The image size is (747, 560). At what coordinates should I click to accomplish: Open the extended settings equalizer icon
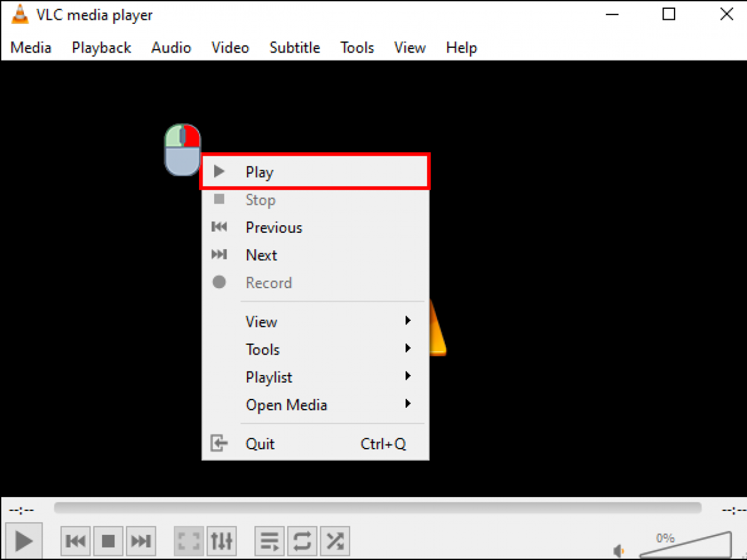[221, 541]
